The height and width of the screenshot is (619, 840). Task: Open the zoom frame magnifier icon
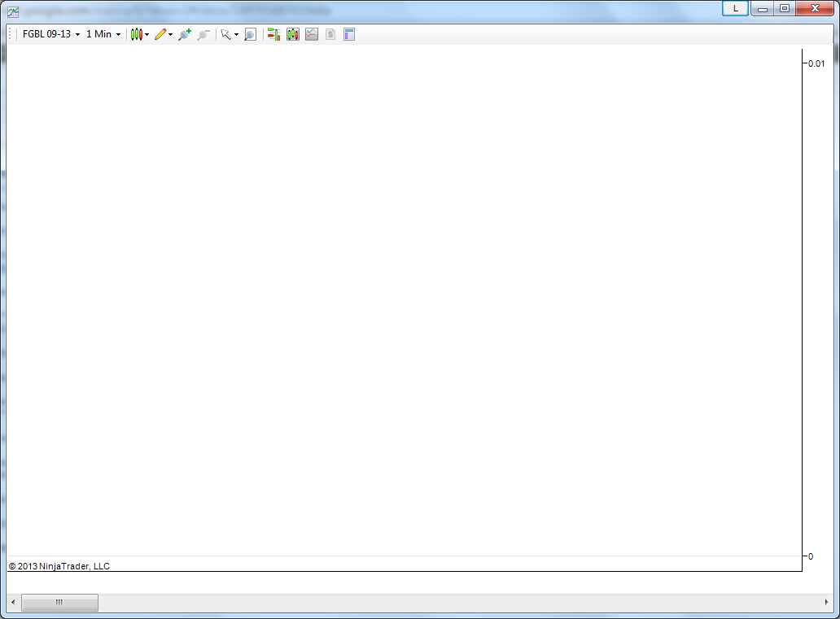coord(250,34)
